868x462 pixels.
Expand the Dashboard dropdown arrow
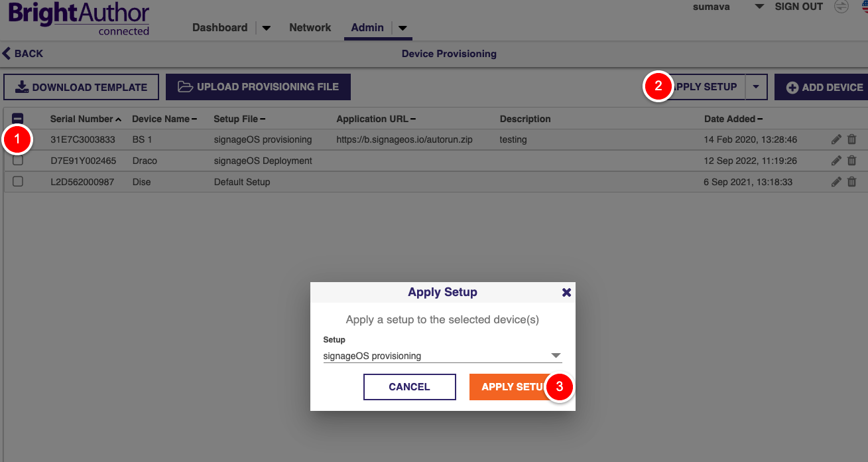click(x=267, y=28)
